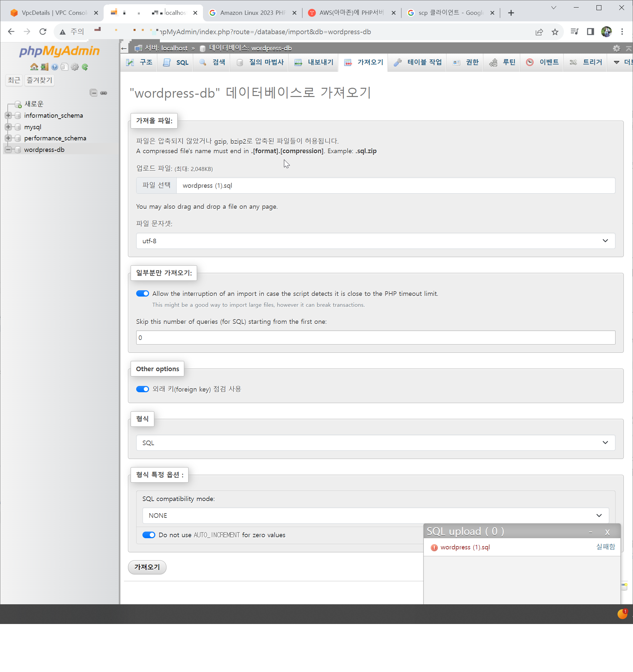Switch to the 루틴 tab
Screen dimensions: 633x672
[502, 62]
